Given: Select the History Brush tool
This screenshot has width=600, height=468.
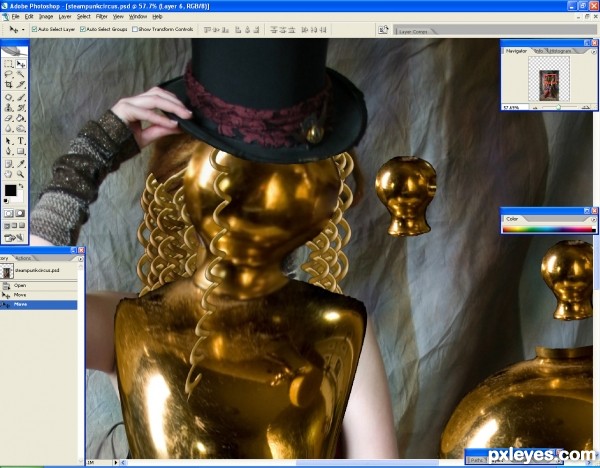Looking at the screenshot, I should pos(21,108).
